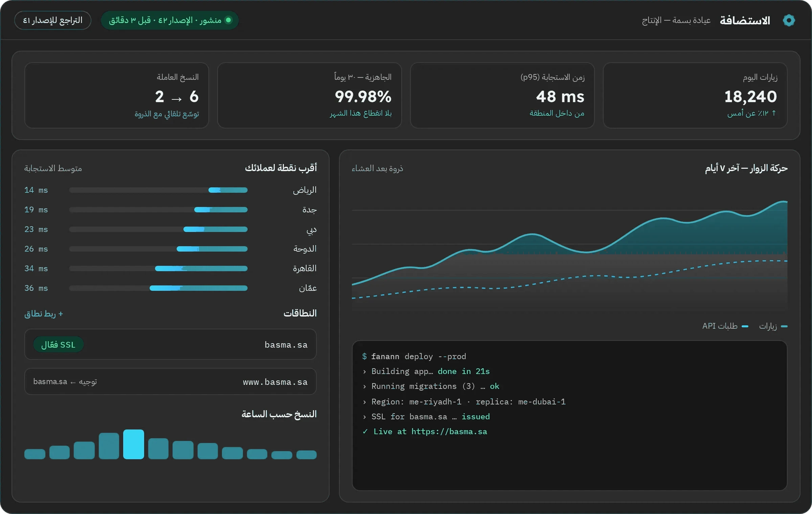Click the visitors area chart peak at the right end

click(x=784, y=202)
